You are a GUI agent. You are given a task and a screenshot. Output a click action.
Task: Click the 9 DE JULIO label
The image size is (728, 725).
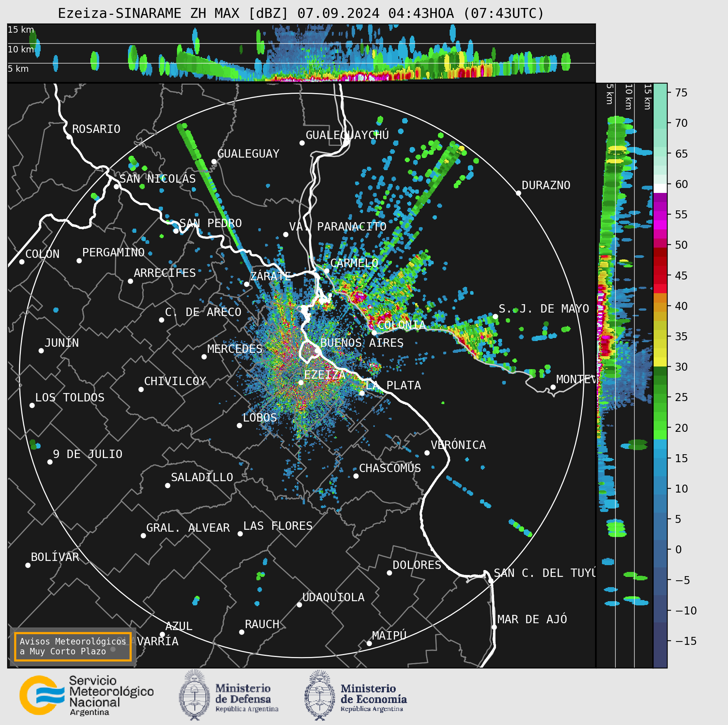point(87,454)
